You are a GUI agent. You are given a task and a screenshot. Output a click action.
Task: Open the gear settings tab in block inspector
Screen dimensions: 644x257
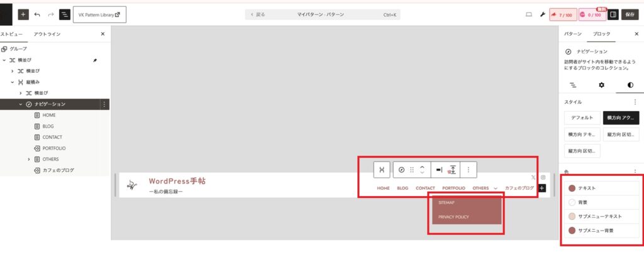click(x=602, y=85)
